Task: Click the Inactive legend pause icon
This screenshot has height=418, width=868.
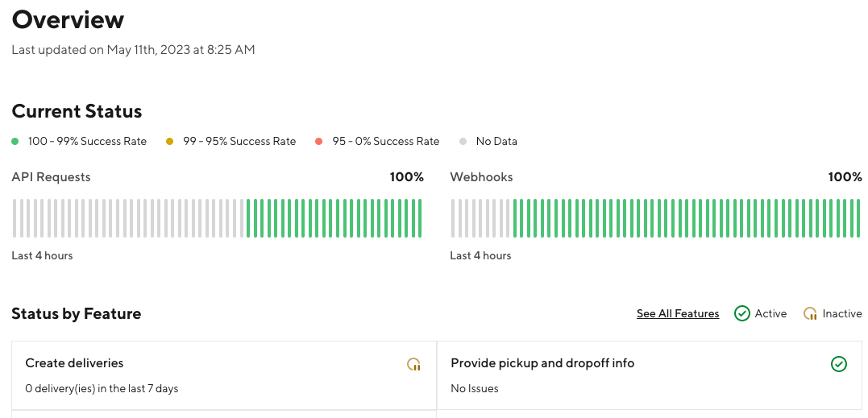Action: click(810, 313)
